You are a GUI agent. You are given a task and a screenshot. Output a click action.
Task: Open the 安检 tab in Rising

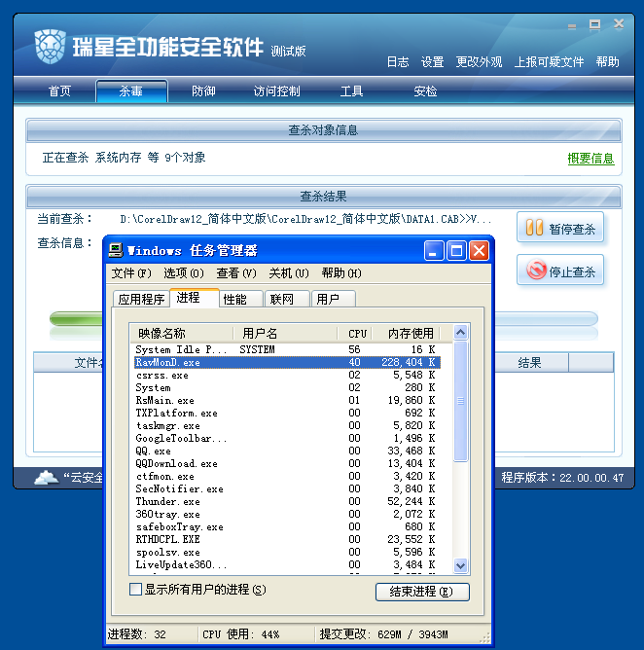click(425, 90)
